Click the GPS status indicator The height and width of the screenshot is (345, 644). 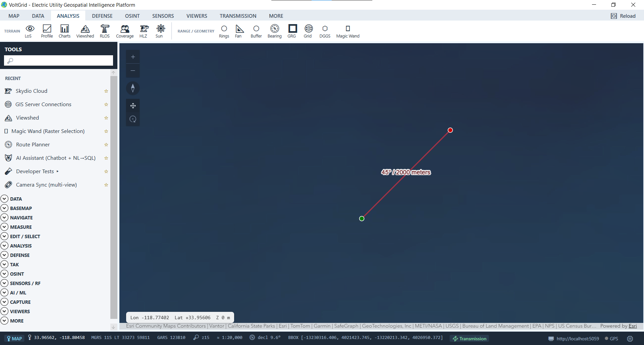point(611,339)
